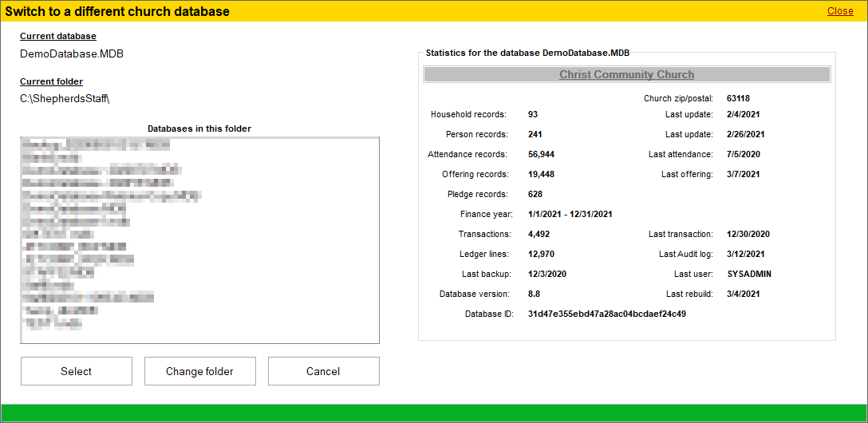Click empty space below the database list entries

click(199, 335)
